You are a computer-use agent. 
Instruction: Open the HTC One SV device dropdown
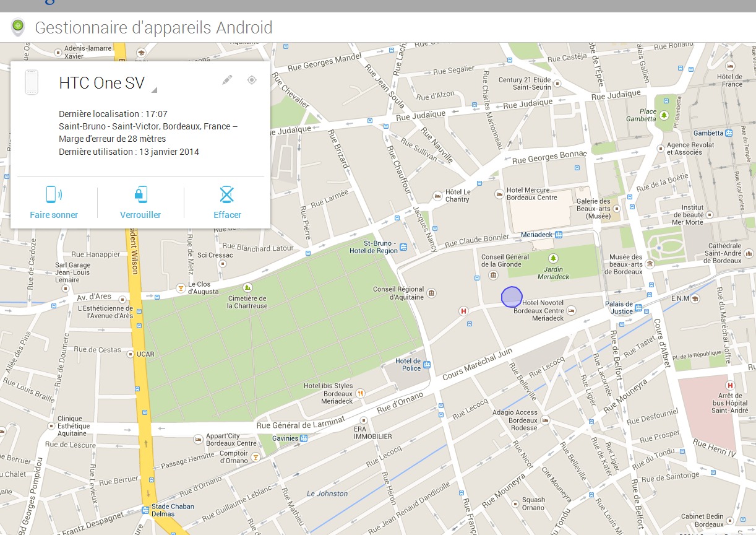154,90
